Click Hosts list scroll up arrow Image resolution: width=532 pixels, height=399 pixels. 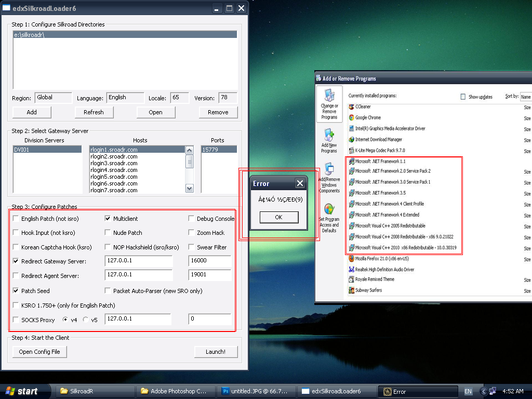point(190,150)
